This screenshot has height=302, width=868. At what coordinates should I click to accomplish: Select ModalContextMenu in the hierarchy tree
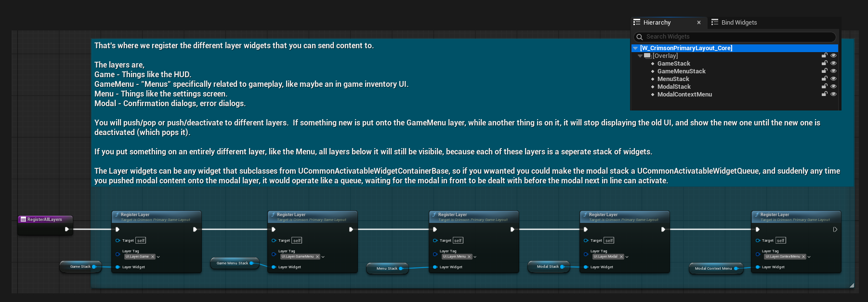[684, 95]
